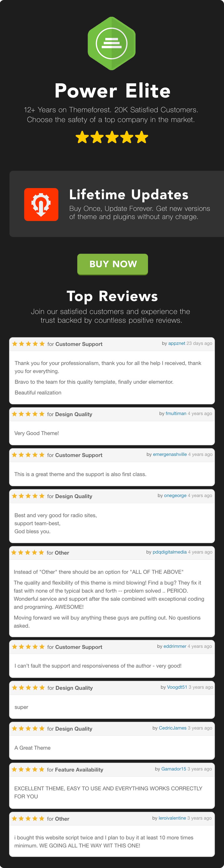Open Gamador15's profile link
Viewport: 224px width, 868px height.
[173, 769]
